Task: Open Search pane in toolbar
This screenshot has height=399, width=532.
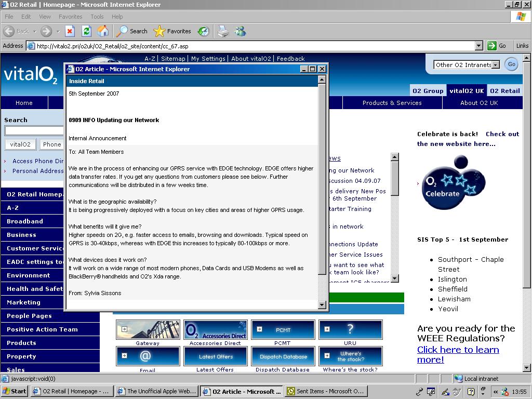Action: 131,31
